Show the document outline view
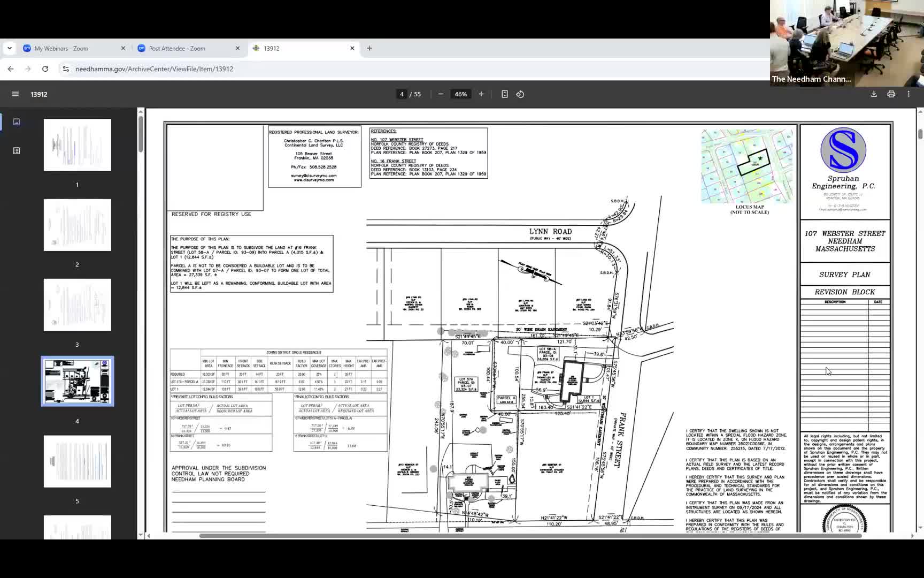Image resolution: width=924 pixels, height=578 pixels. tap(17, 151)
